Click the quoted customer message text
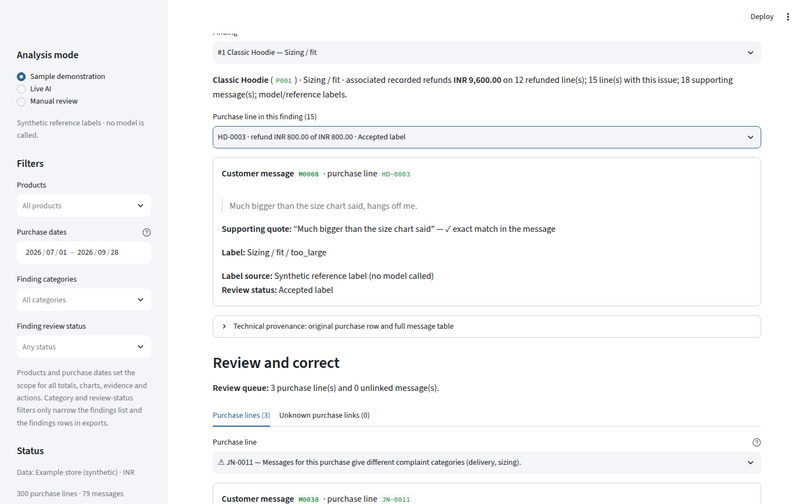Image resolution: width=806 pixels, height=504 pixels. [x=323, y=206]
